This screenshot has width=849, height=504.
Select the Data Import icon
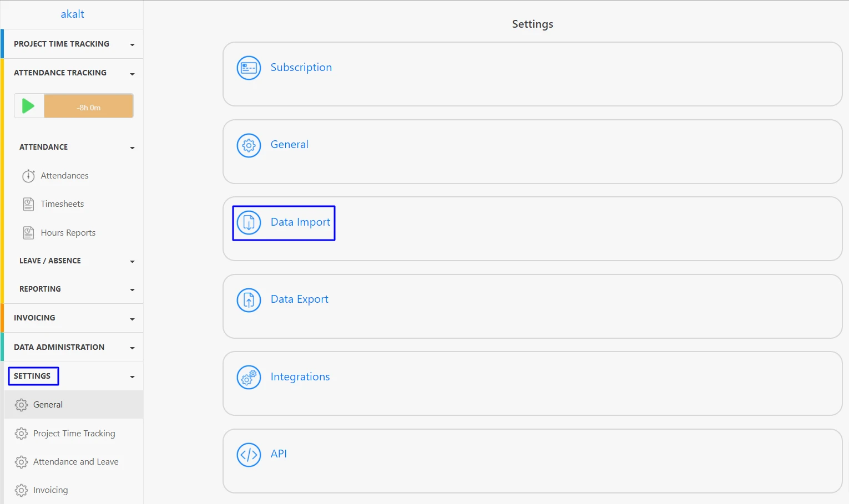249,222
